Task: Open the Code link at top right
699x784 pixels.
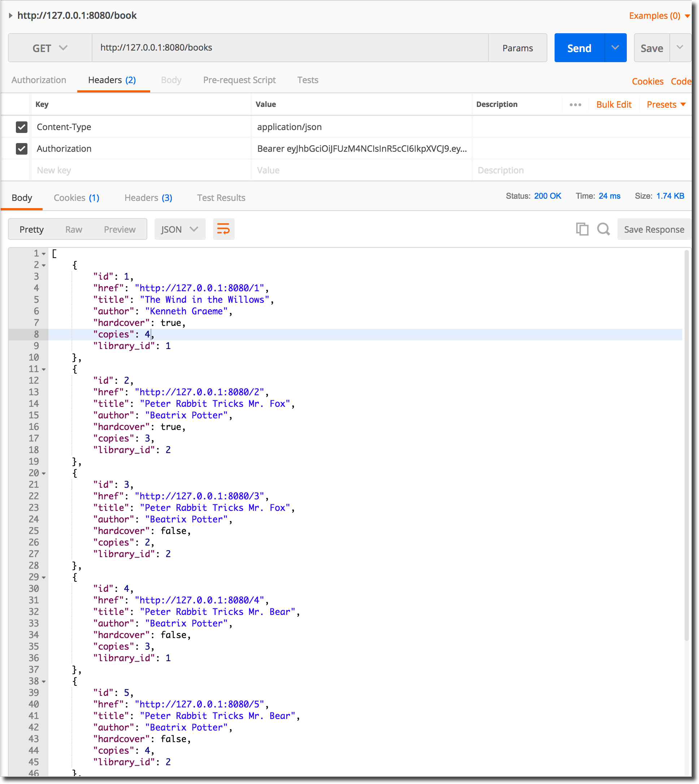Action: click(681, 82)
